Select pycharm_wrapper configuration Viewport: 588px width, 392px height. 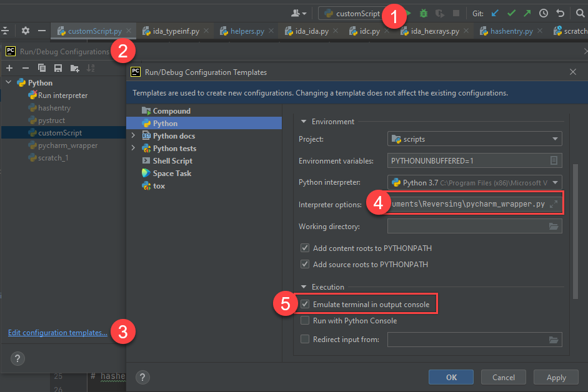tap(67, 145)
